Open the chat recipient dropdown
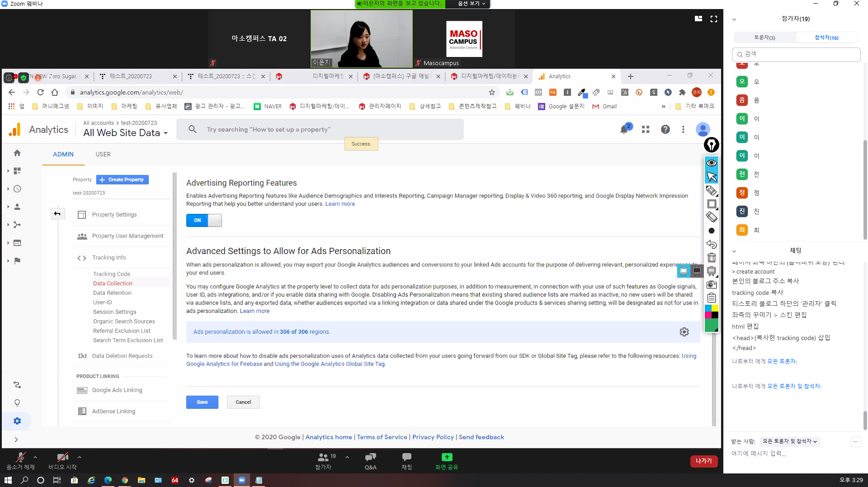This screenshot has width=868, height=487. click(x=789, y=441)
